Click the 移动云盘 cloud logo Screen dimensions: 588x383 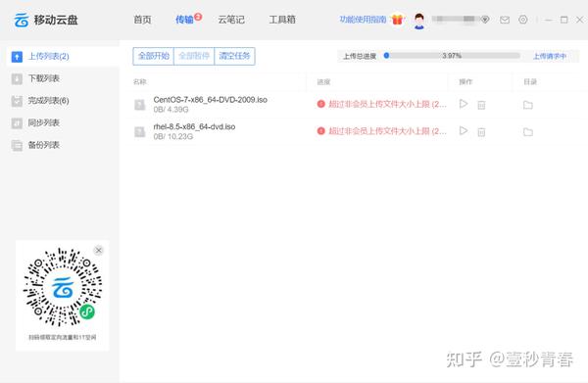(x=22, y=20)
